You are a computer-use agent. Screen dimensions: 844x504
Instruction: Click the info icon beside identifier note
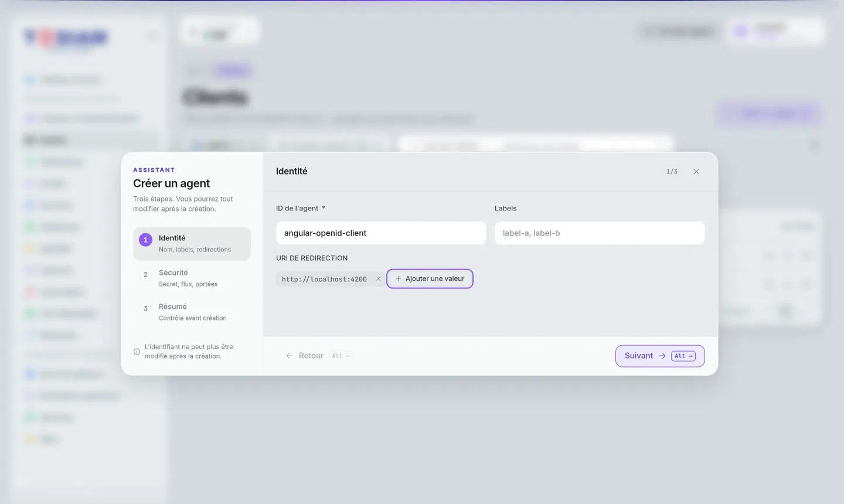137,352
